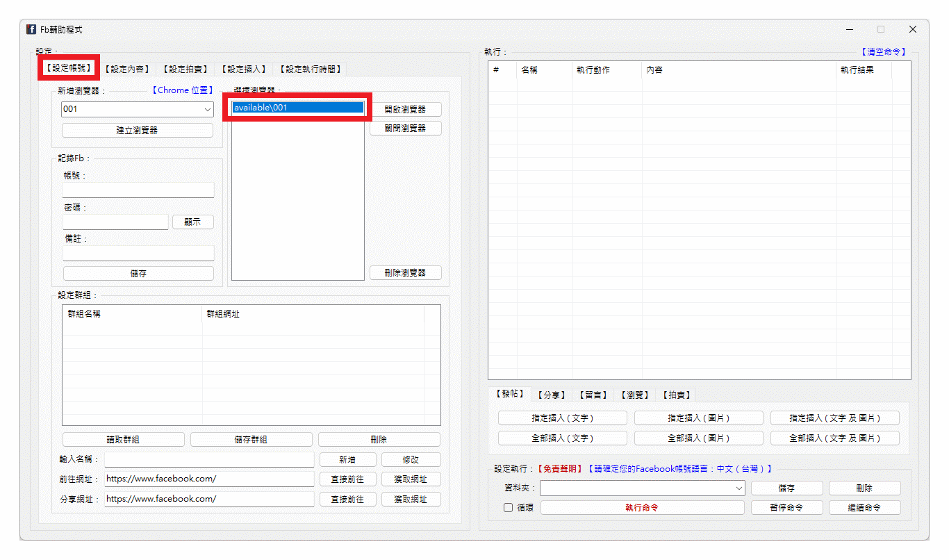The height and width of the screenshot is (560, 949).
Task: Click the Facebook icon in the title bar
Action: point(31,28)
